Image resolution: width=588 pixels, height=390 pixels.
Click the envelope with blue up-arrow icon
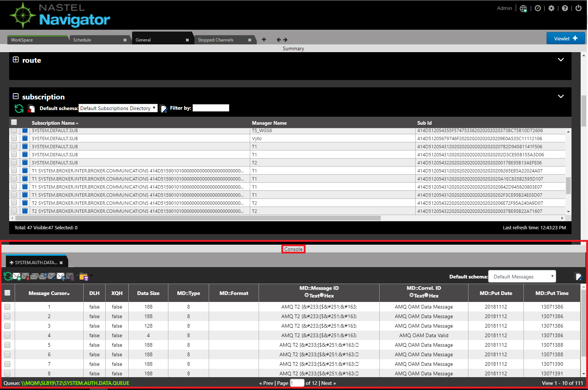pyautogui.click(x=61, y=277)
